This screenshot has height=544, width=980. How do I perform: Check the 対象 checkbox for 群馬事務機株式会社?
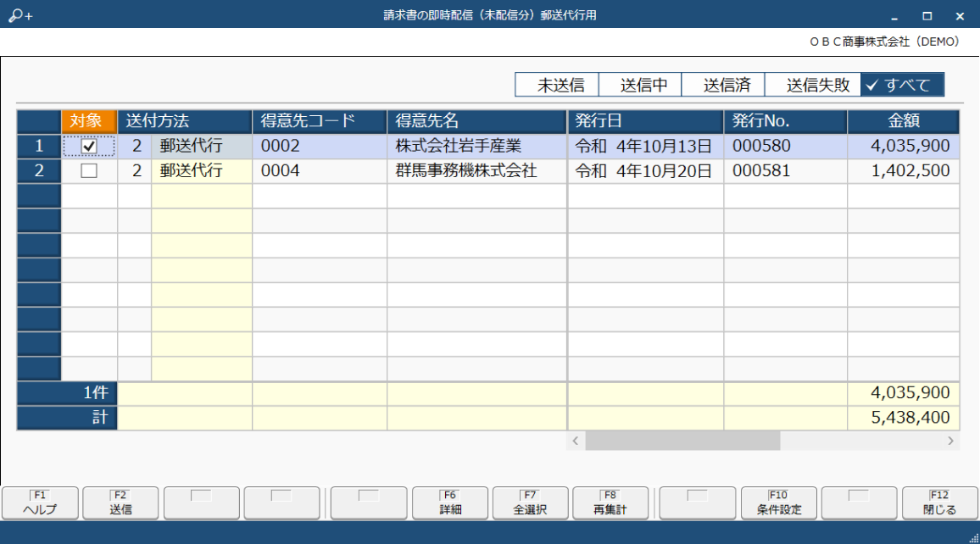(x=89, y=170)
